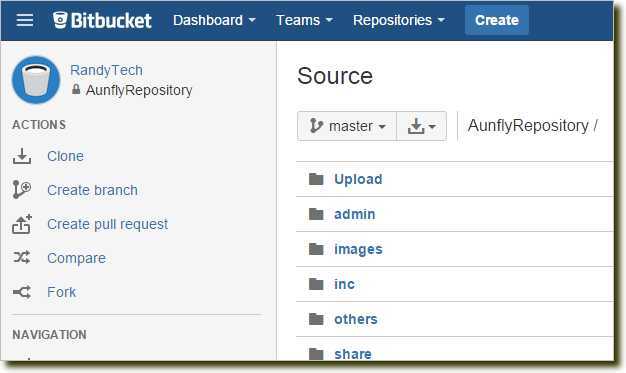626x373 pixels.
Task: Open the AunflyRepository link in sidebar
Action: click(x=139, y=90)
